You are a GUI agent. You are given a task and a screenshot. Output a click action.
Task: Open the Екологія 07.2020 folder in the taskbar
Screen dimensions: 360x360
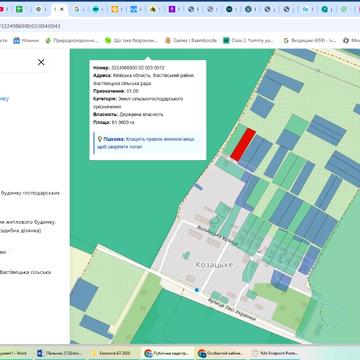[x=113, y=353]
